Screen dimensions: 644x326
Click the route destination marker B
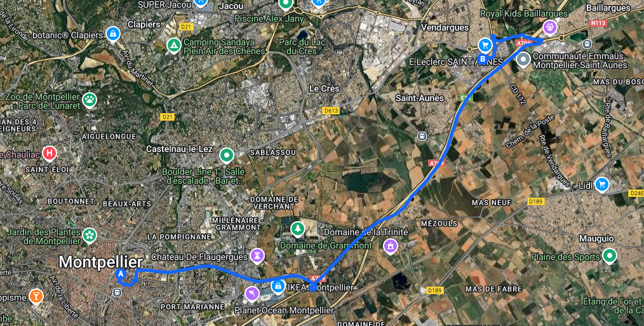click(x=483, y=59)
